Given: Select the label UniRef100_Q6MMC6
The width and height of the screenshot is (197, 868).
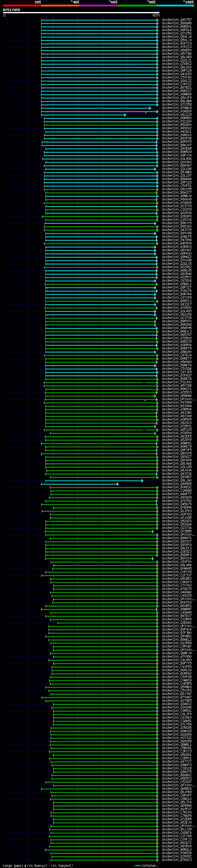Looking at the screenshot, I should (177, 789).
